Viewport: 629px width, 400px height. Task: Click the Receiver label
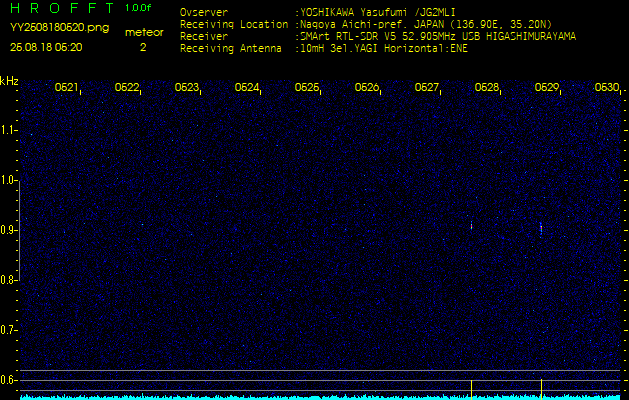(204, 37)
